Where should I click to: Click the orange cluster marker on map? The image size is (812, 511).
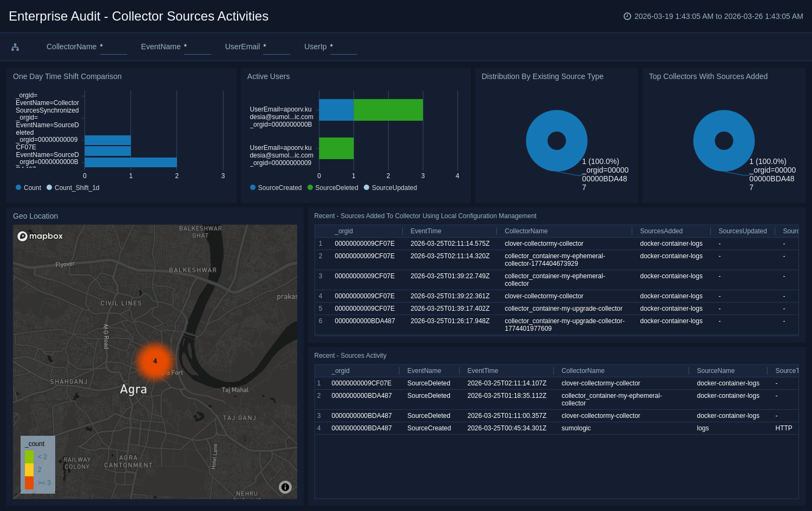point(155,361)
